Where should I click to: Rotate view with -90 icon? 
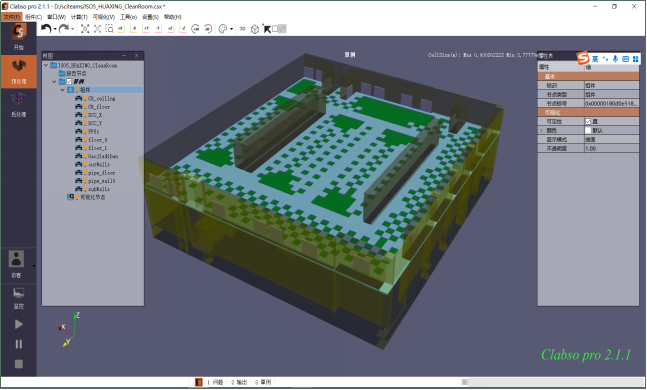tap(208, 28)
